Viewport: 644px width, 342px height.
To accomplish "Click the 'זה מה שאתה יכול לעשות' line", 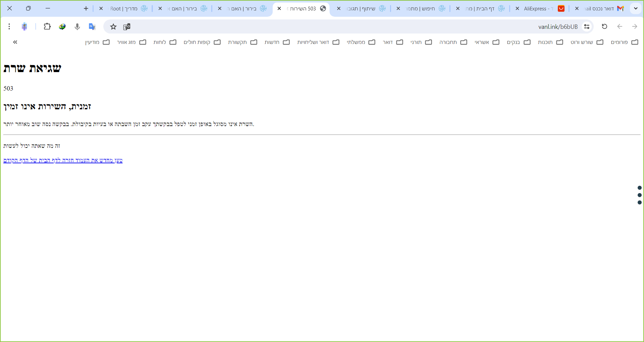I will click(x=32, y=146).
